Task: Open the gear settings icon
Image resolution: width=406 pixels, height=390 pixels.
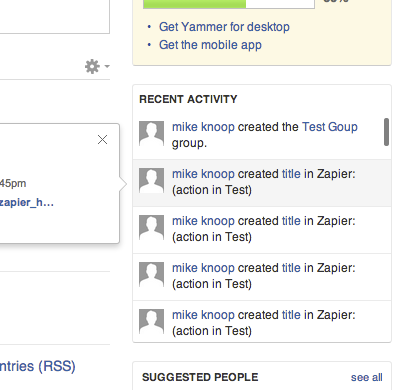Action: (x=92, y=66)
